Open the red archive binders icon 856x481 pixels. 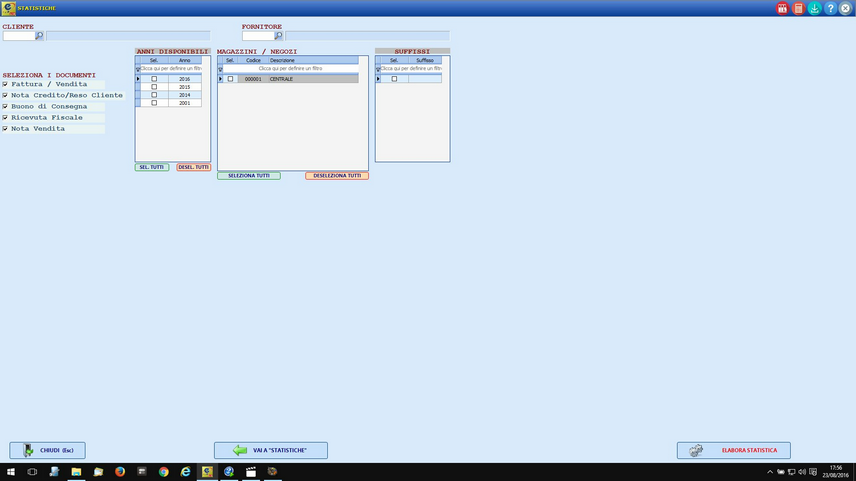point(782,8)
